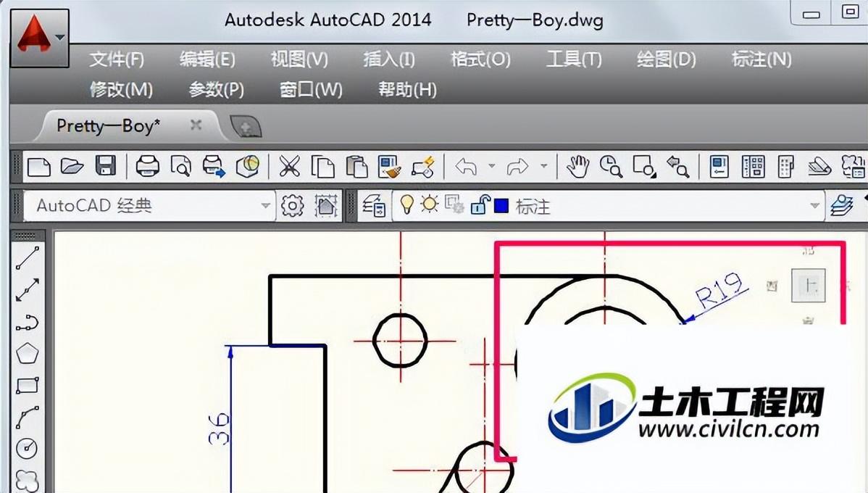868x493 pixels.
Task: Toggle the layer lock padlock icon
Action: 479,206
